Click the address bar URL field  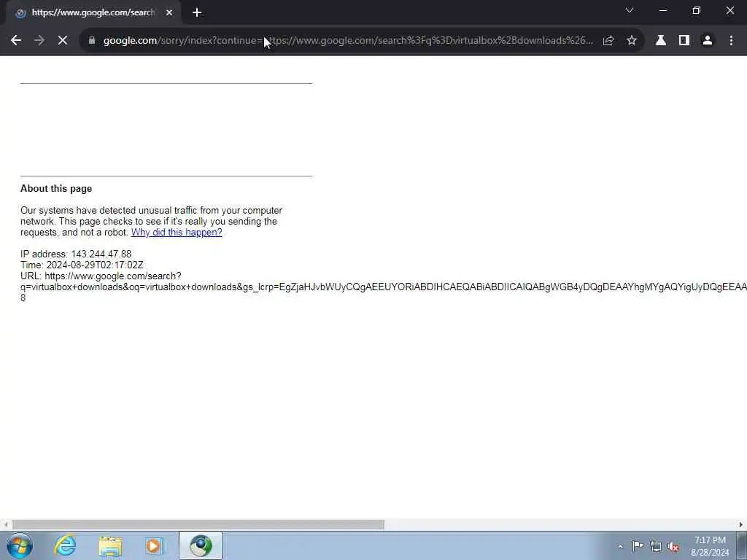click(348, 41)
